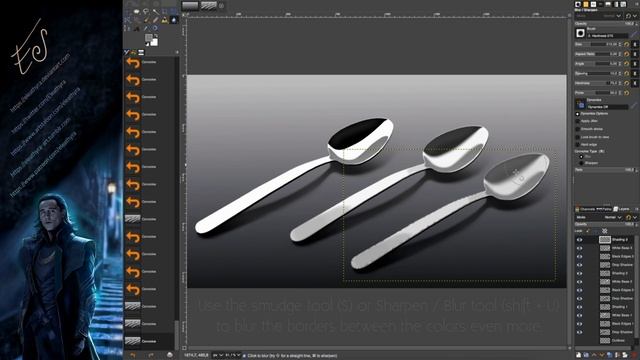Reset the Size value to default
Screen dimensions: 640x360
pyautogui.click(x=627, y=44)
